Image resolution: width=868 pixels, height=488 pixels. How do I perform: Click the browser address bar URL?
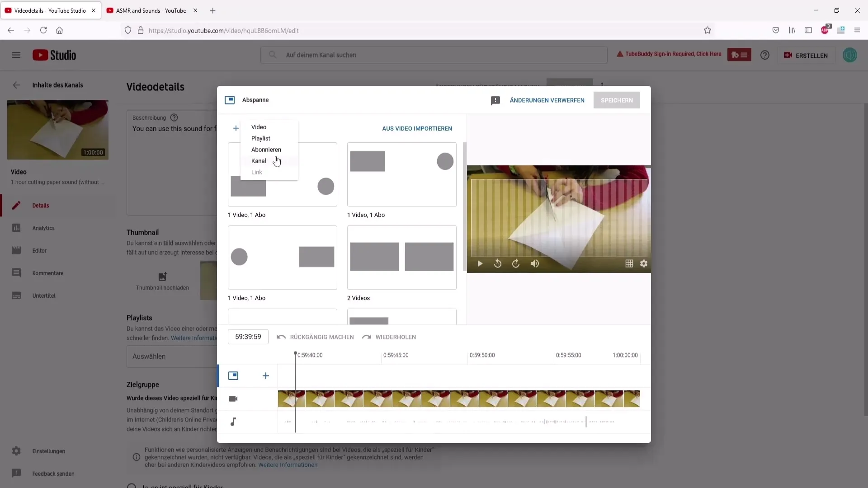[224, 31]
